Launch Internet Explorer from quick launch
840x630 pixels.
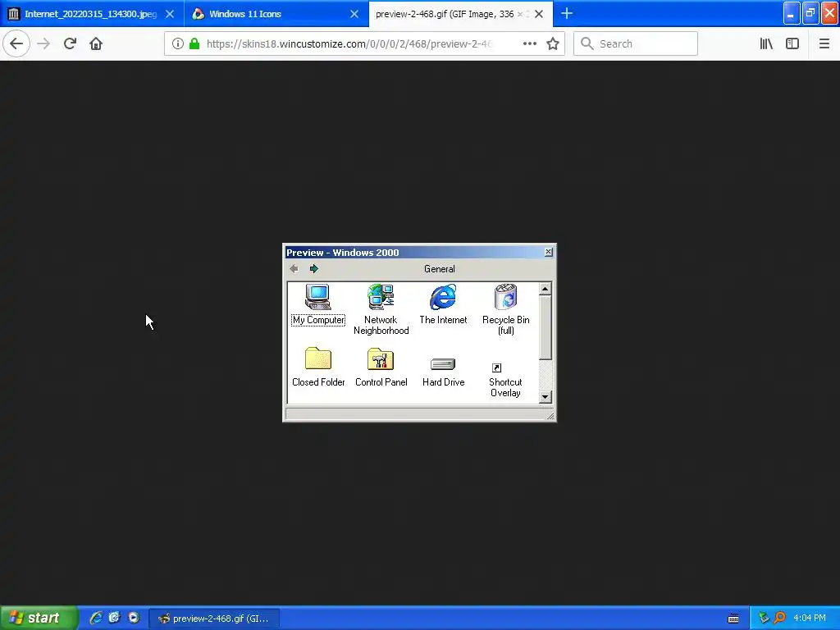[96, 618]
